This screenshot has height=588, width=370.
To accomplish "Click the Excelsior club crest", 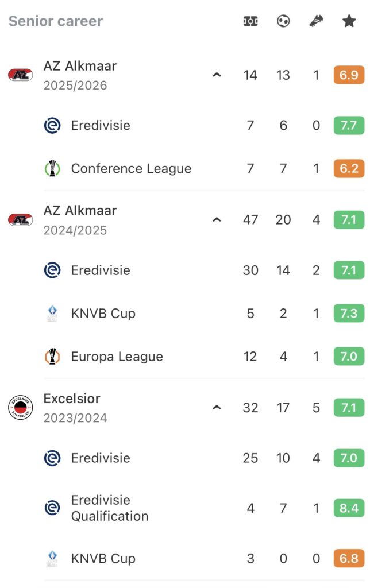I will (x=21, y=408).
